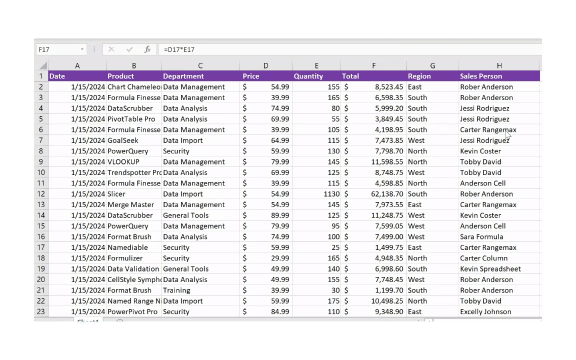Click the quantity cell showing 1130
This screenshot has width=576, height=360.
click(317, 194)
